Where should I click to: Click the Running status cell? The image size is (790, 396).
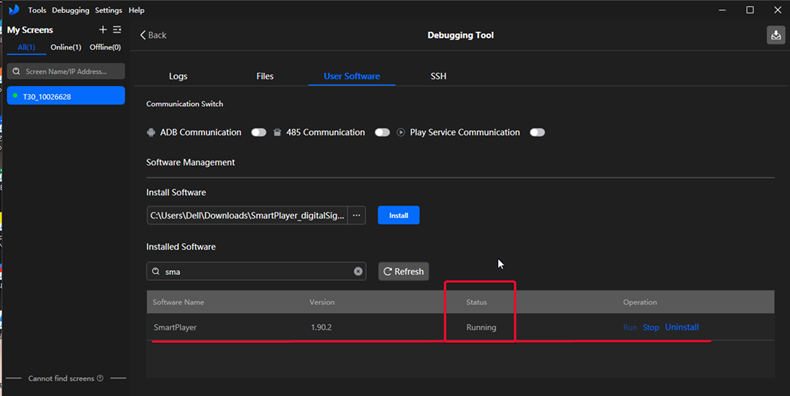481,327
